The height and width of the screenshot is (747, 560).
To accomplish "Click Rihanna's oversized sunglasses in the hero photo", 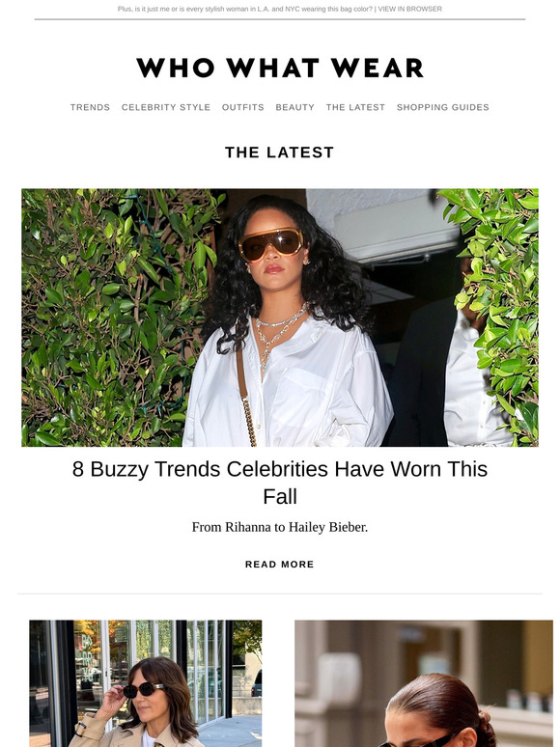I will [x=270, y=244].
